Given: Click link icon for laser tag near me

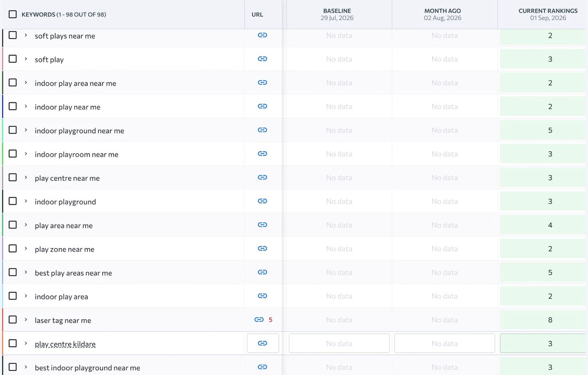Looking at the screenshot, I should 259,320.
